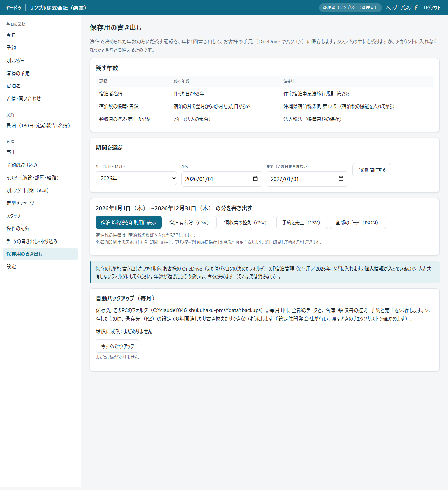
Task: Open 定型メッセージ in sidebar
Action: pyautogui.click(x=40, y=203)
